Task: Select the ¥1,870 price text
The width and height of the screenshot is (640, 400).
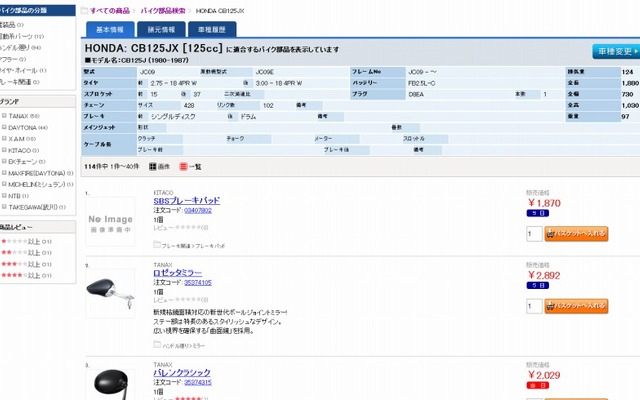Action: [x=544, y=203]
